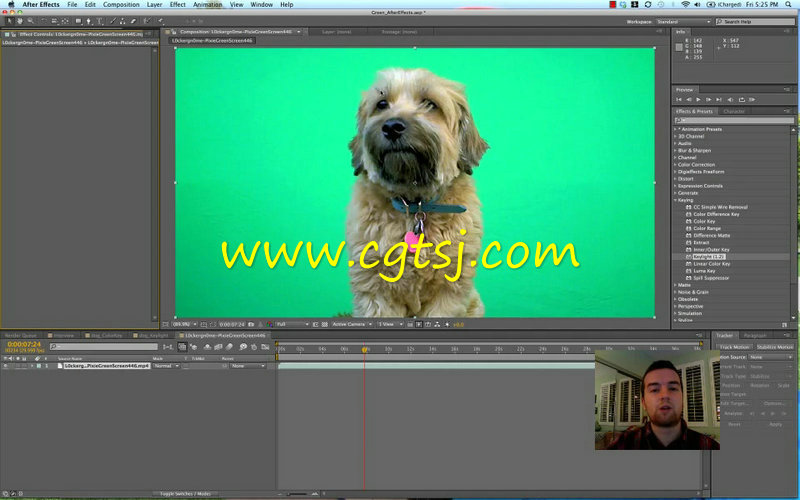Select the Zoom magnifier tool
Viewport: 800px width, 500px height.
pyautogui.click(x=31, y=21)
